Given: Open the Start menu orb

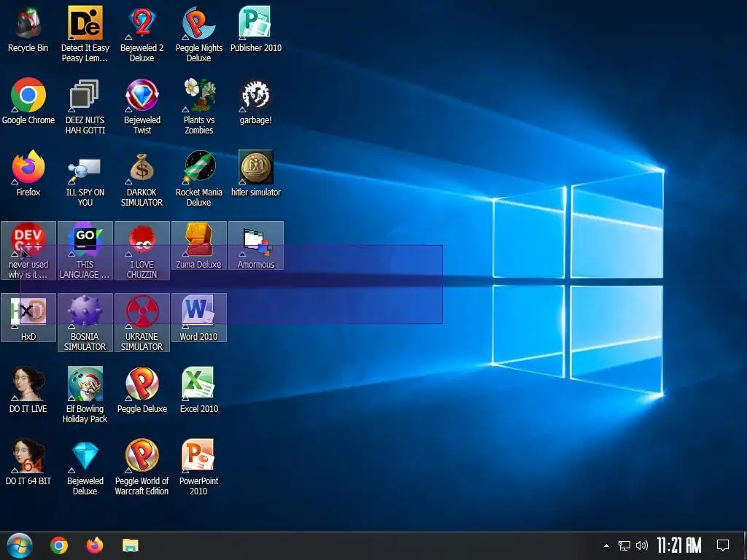Looking at the screenshot, I should click(20, 545).
